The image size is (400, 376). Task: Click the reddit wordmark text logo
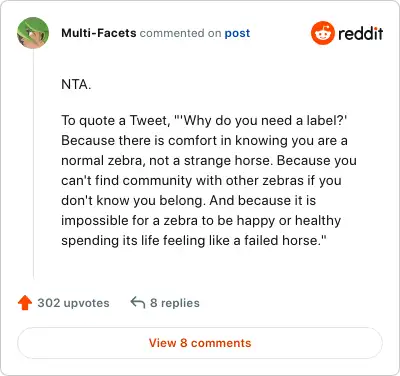point(361,33)
